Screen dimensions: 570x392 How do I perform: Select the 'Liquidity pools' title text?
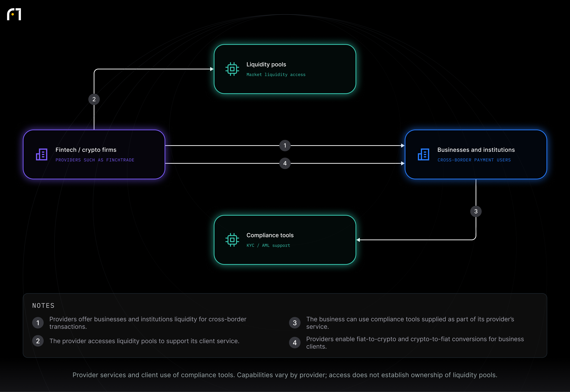pos(266,64)
